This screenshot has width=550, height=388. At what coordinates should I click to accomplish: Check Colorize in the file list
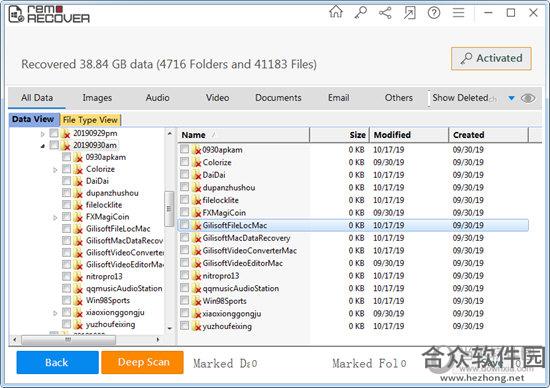(185, 162)
